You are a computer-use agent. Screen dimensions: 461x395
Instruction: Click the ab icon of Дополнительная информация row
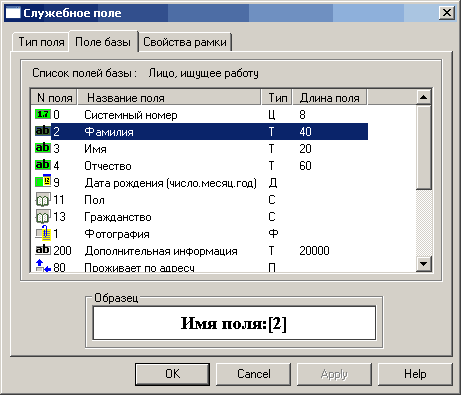click(x=43, y=250)
